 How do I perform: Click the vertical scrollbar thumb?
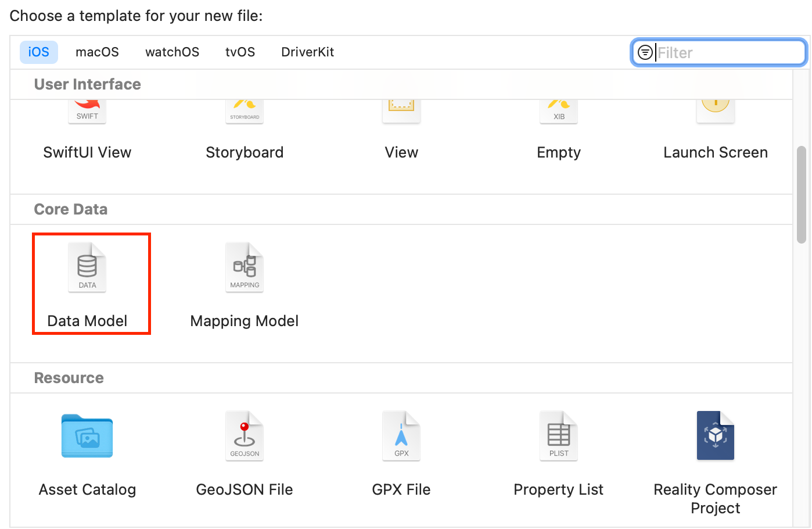coord(802,195)
